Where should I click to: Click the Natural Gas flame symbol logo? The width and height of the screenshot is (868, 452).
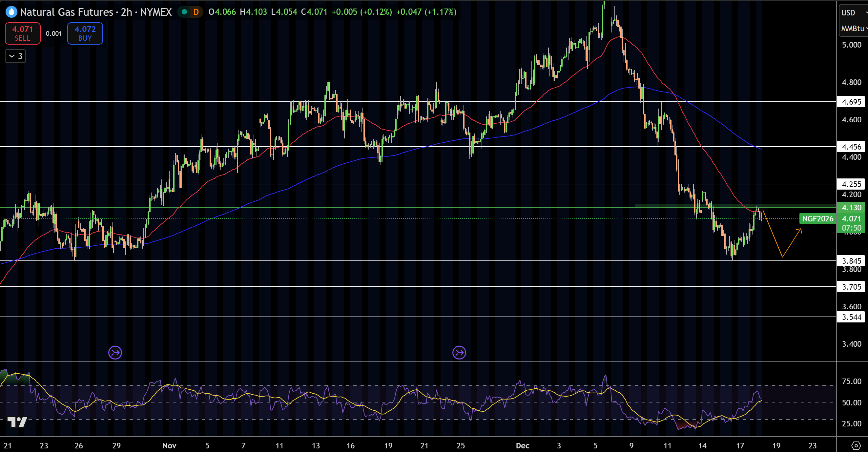click(11, 12)
